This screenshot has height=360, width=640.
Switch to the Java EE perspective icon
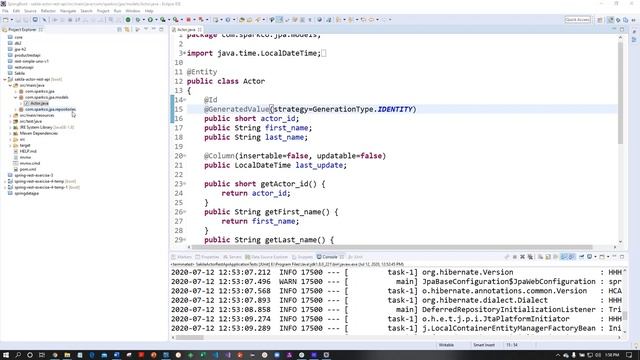pos(611,20)
